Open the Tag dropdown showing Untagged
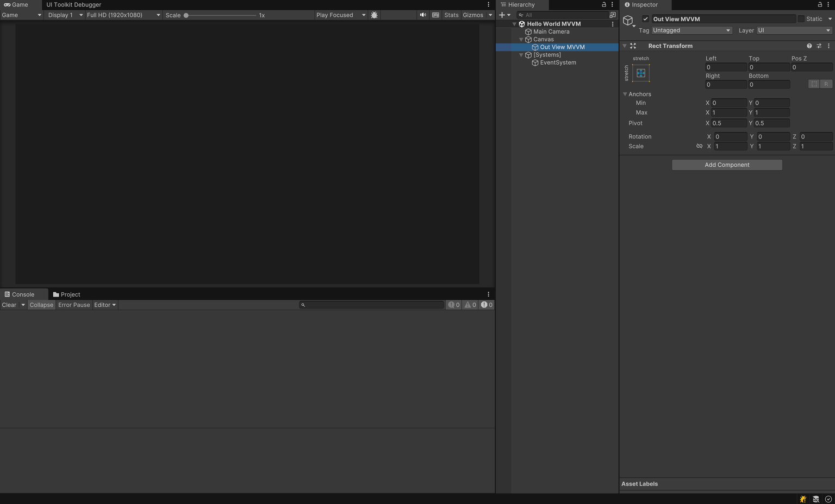Viewport: 835px width, 504px height. pyautogui.click(x=691, y=30)
